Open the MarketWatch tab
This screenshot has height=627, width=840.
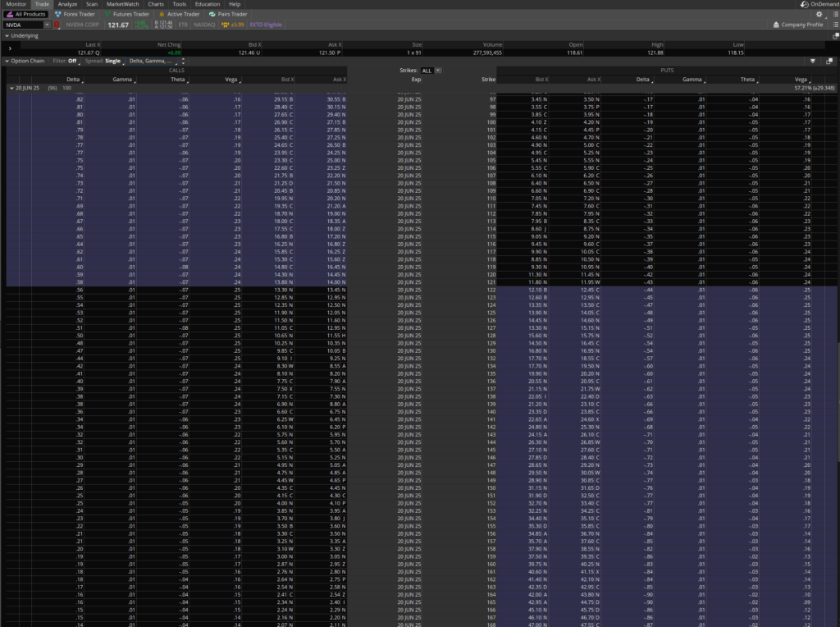click(x=123, y=4)
